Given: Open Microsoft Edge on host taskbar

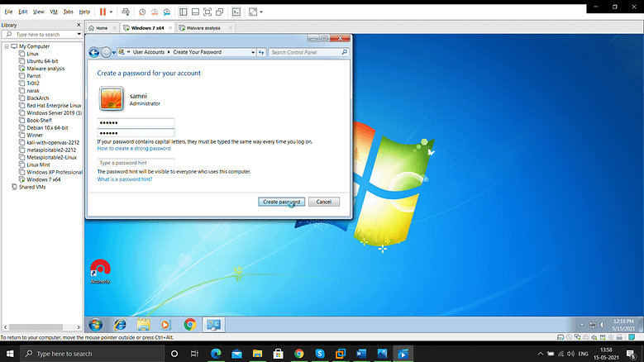Looking at the screenshot, I should click(x=216, y=354).
